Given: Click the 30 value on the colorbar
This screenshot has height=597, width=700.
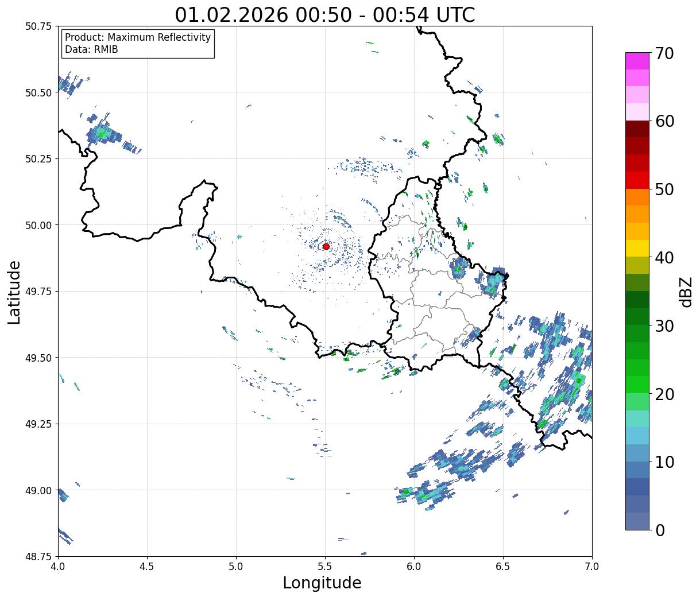Looking at the screenshot, I should [664, 325].
